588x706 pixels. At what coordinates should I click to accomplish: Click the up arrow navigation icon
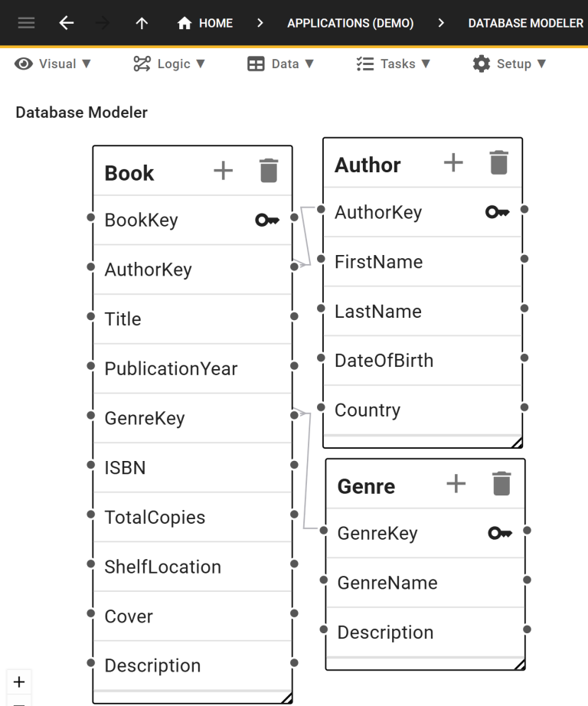[x=142, y=22]
